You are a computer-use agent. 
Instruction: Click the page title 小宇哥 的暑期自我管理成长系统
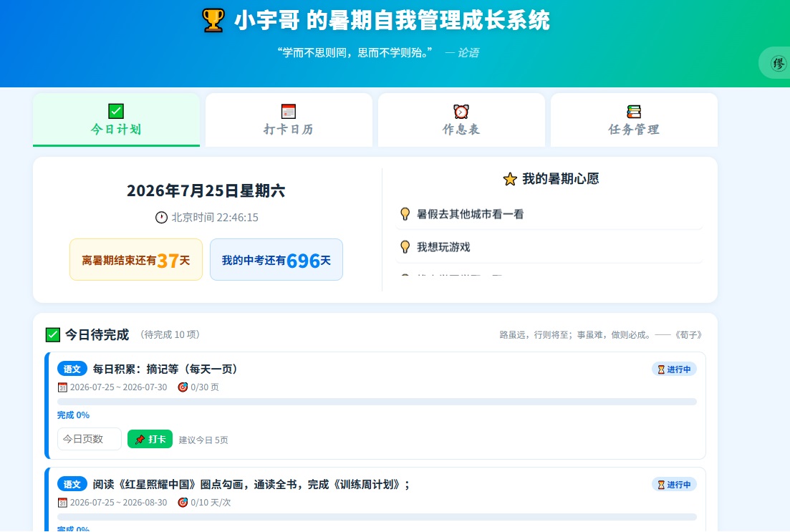392,21
